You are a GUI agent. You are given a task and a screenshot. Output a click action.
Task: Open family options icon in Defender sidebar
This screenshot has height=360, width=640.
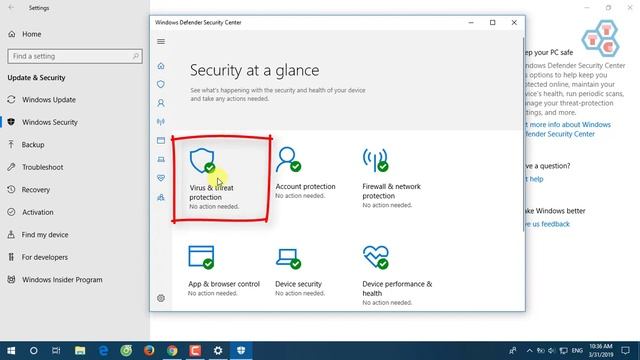(x=161, y=197)
